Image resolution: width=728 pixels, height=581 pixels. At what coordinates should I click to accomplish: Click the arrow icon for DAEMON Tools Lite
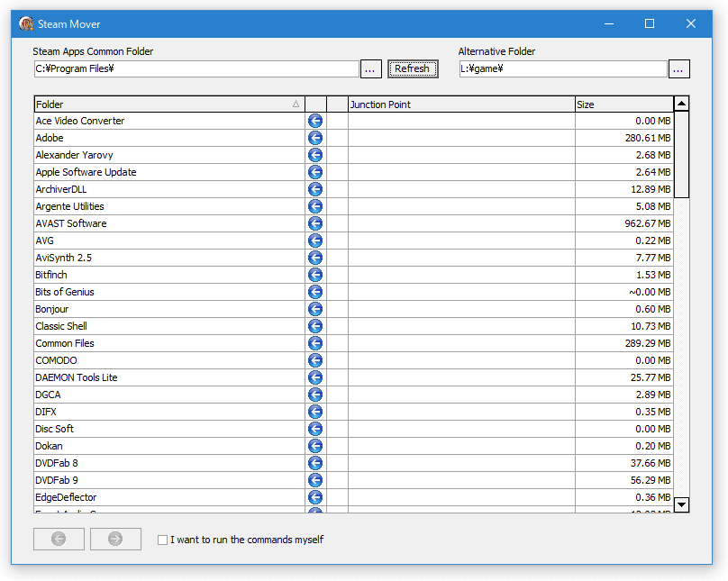tap(315, 377)
